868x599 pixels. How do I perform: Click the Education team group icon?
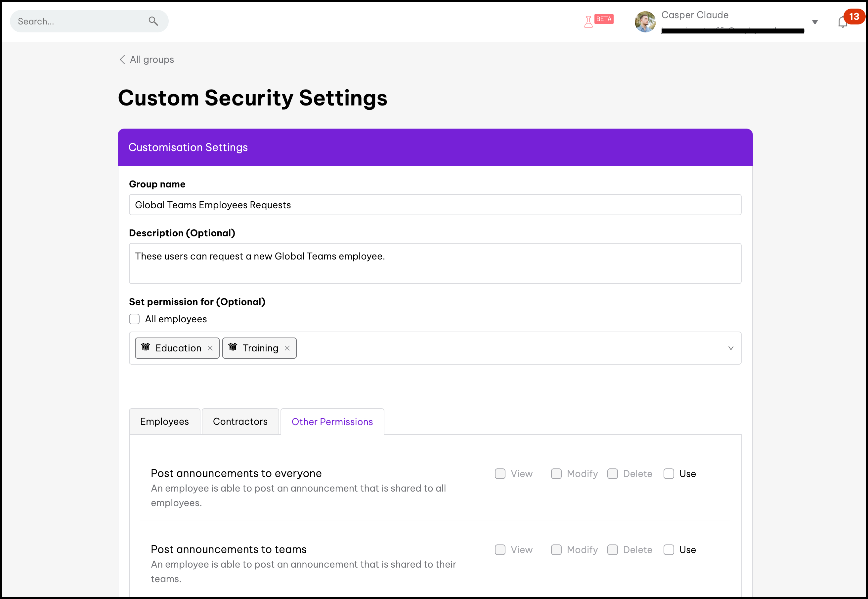point(146,347)
